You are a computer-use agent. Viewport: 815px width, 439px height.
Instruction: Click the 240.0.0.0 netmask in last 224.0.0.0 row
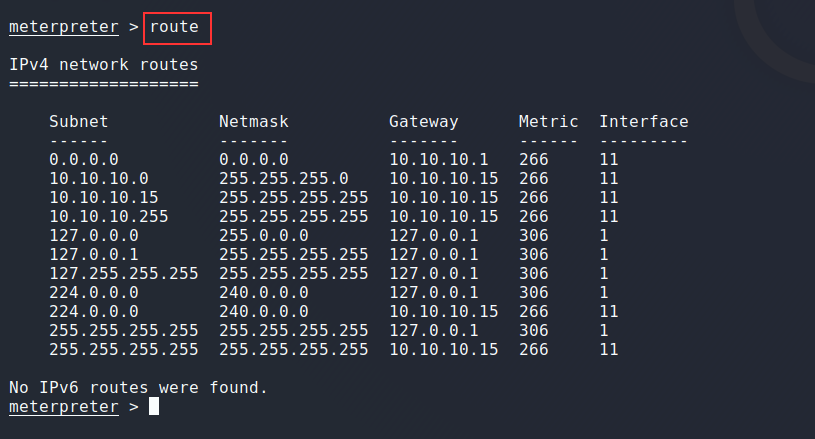264,311
